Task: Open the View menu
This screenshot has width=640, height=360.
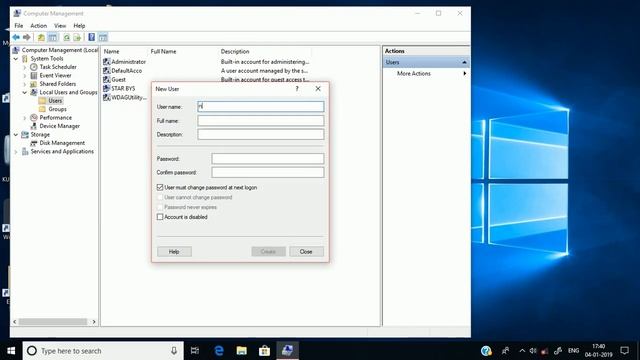Action: pos(60,26)
